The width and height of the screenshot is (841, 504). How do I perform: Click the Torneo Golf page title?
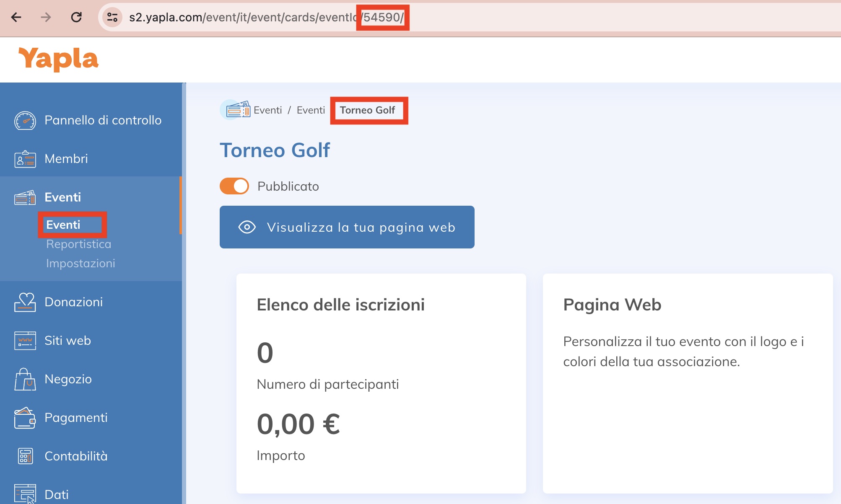coord(275,150)
